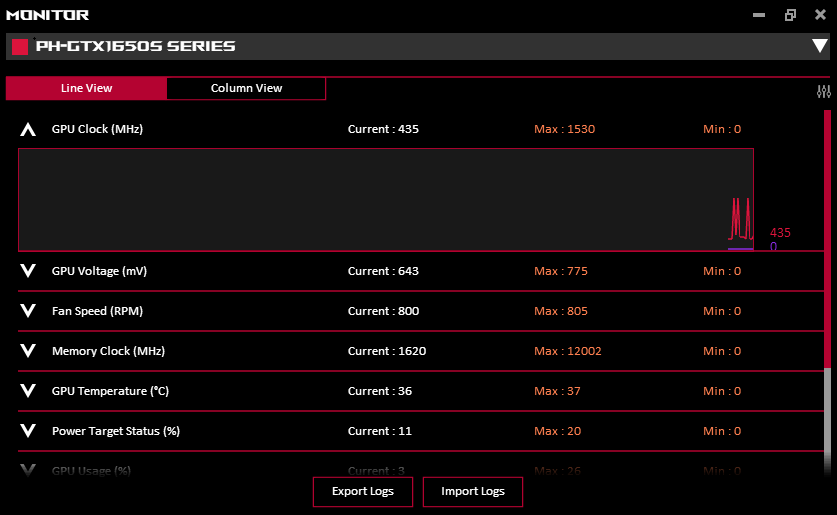Click the red square GPU indicator icon
Image resolution: width=837 pixels, height=515 pixels.
20,47
